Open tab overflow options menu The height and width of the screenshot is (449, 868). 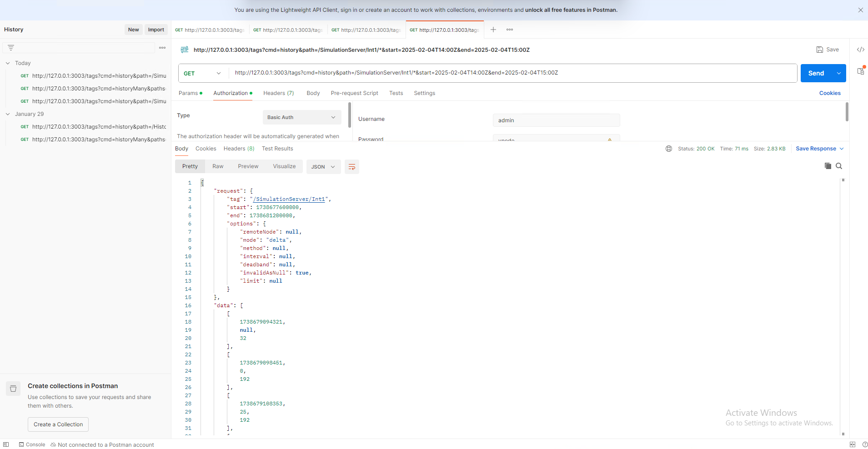[x=510, y=30]
